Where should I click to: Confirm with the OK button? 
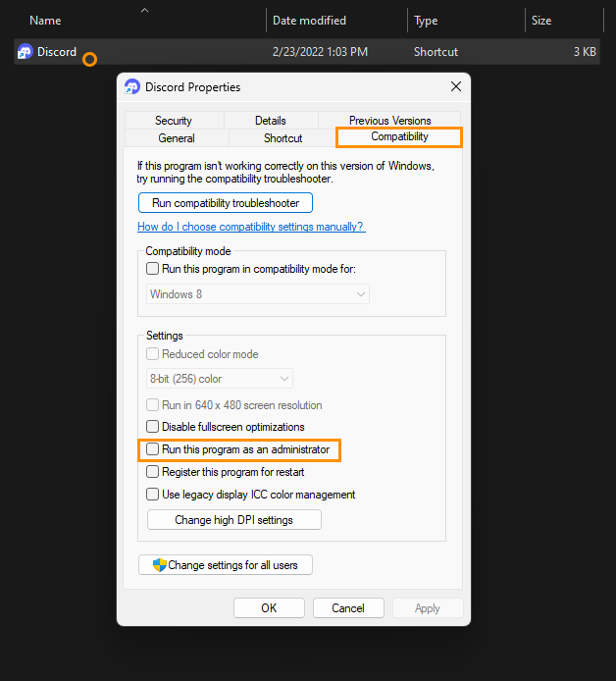click(x=269, y=608)
